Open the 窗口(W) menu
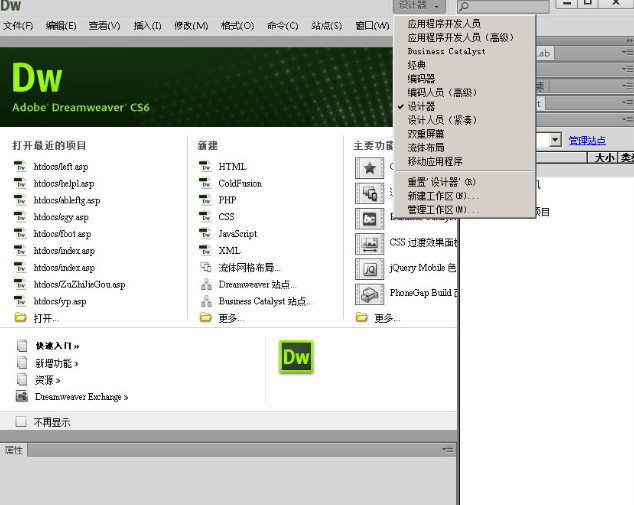Viewport: 634px width, 505px height. 372,26
